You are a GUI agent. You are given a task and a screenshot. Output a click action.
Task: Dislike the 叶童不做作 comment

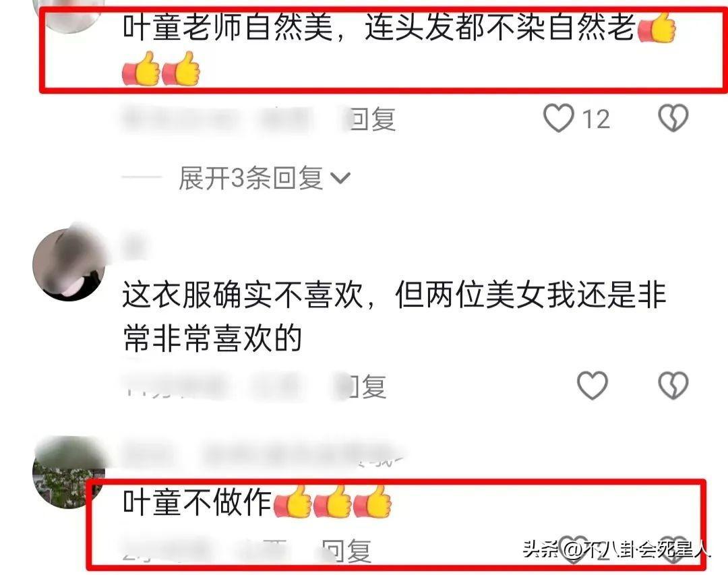[x=673, y=550]
